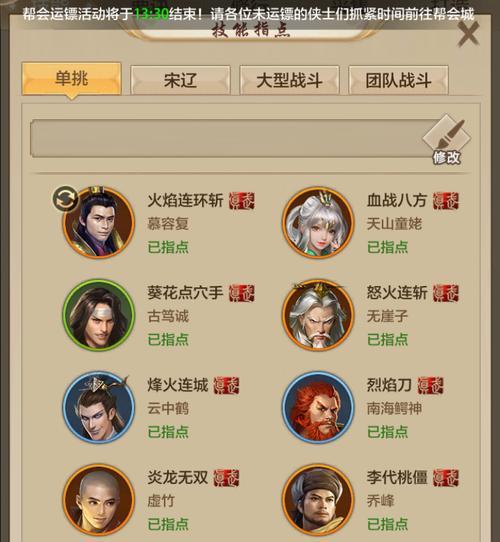Open the 大型战斗 tab
500x542 pixels.
click(289, 80)
